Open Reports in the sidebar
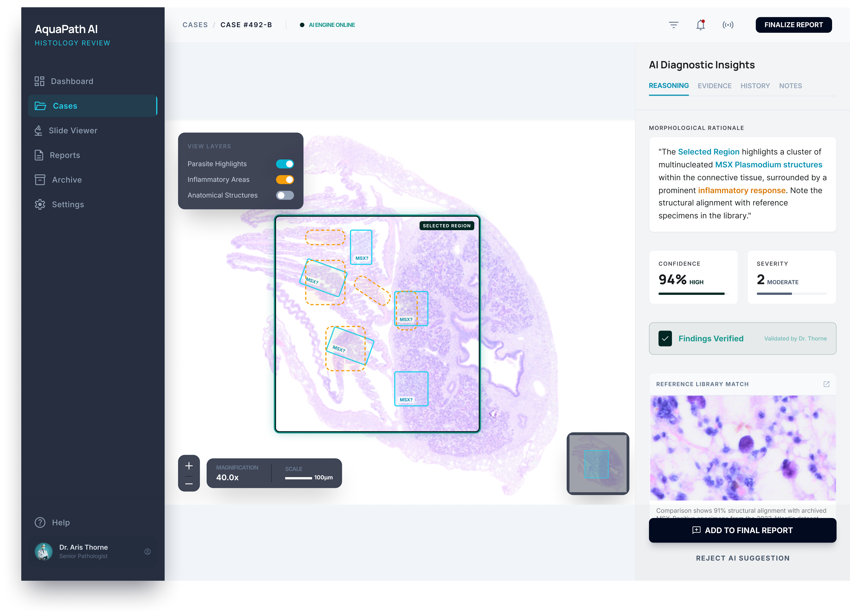The image size is (850, 616). [93, 155]
